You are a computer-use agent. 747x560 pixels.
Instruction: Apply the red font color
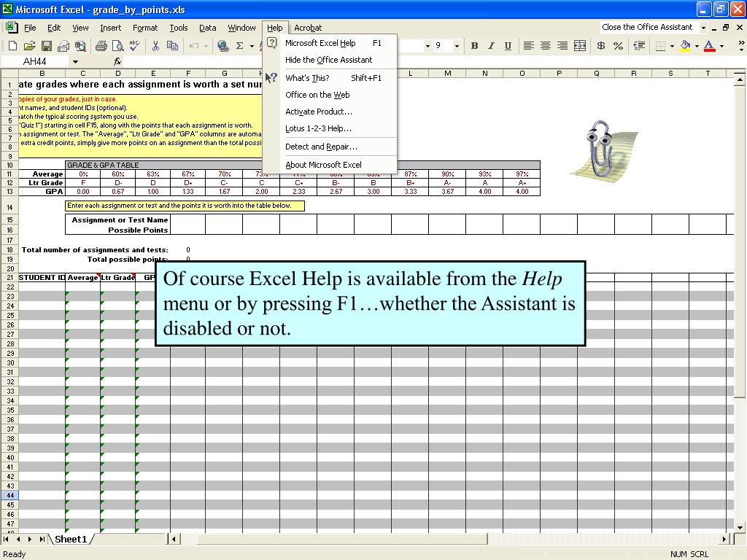[x=709, y=46]
